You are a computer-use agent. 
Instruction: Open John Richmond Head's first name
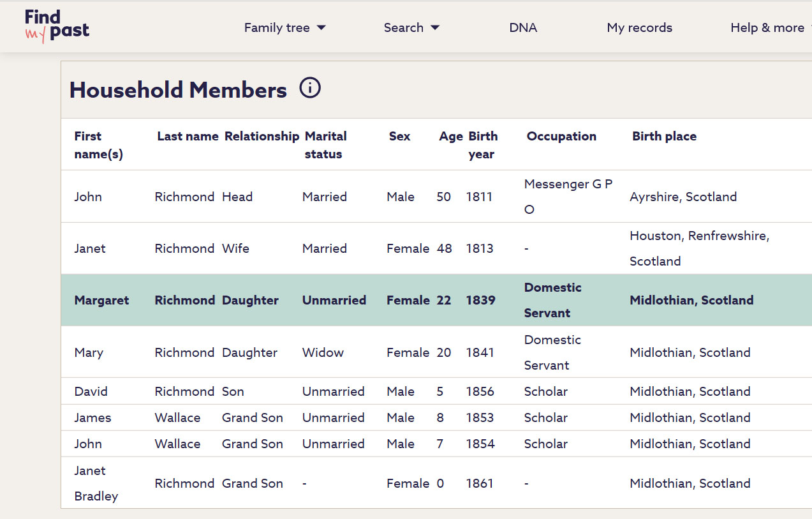(88, 197)
